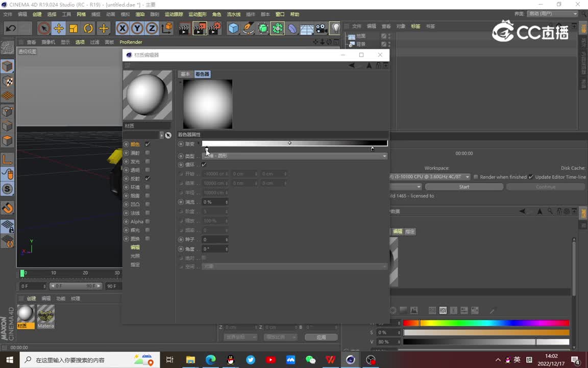Switch to the 着色器 tab
This screenshot has width=588, height=368.
click(203, 74)
